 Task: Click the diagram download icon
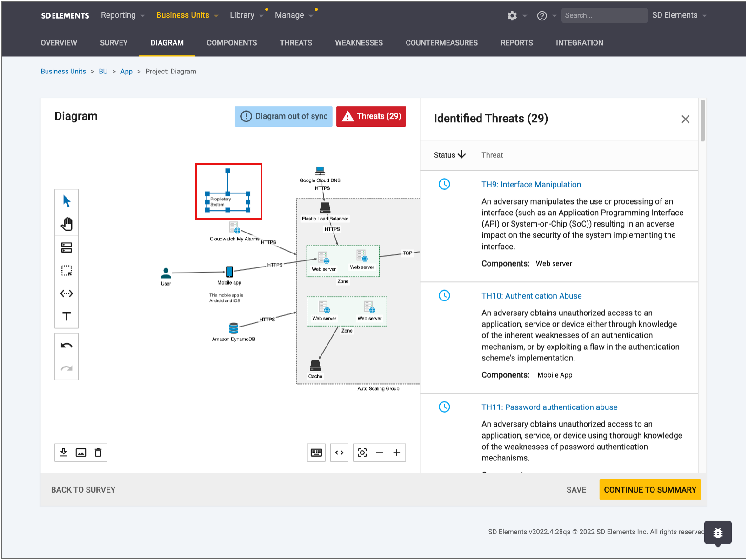coord(64,453)
